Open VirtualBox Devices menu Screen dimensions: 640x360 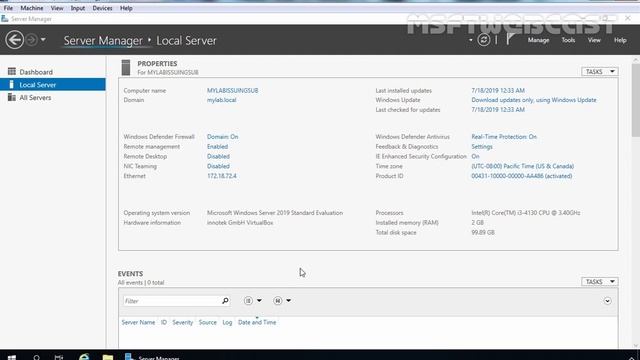(x=102, y=8)
